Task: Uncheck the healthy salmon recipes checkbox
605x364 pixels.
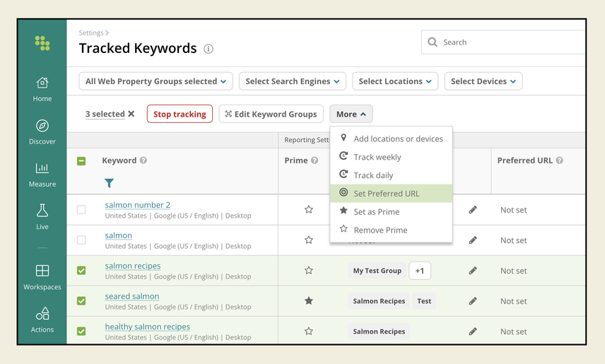Action: (x=81, y=331)
